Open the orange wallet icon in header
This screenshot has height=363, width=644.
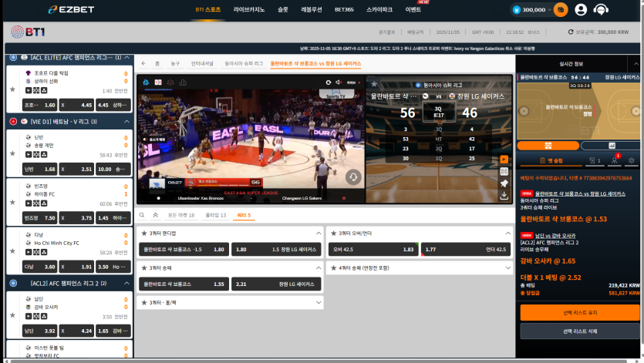coord(561,10)
